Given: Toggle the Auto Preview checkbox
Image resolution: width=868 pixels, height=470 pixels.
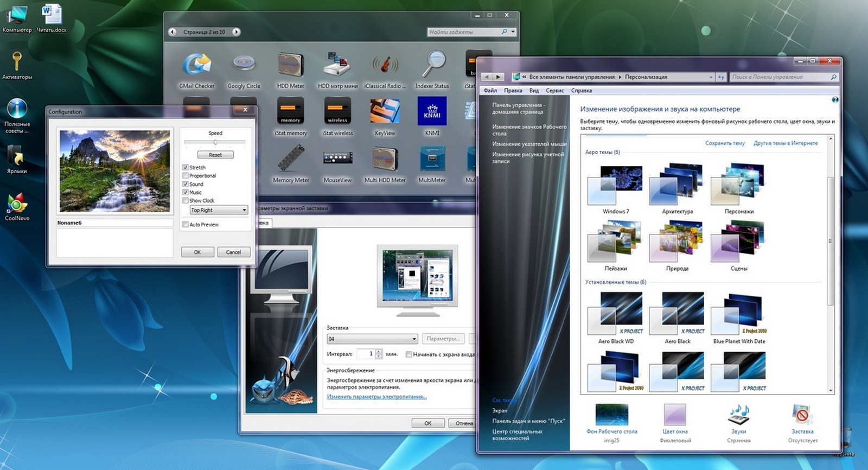Looking at the screenshot, I should 186,225.
